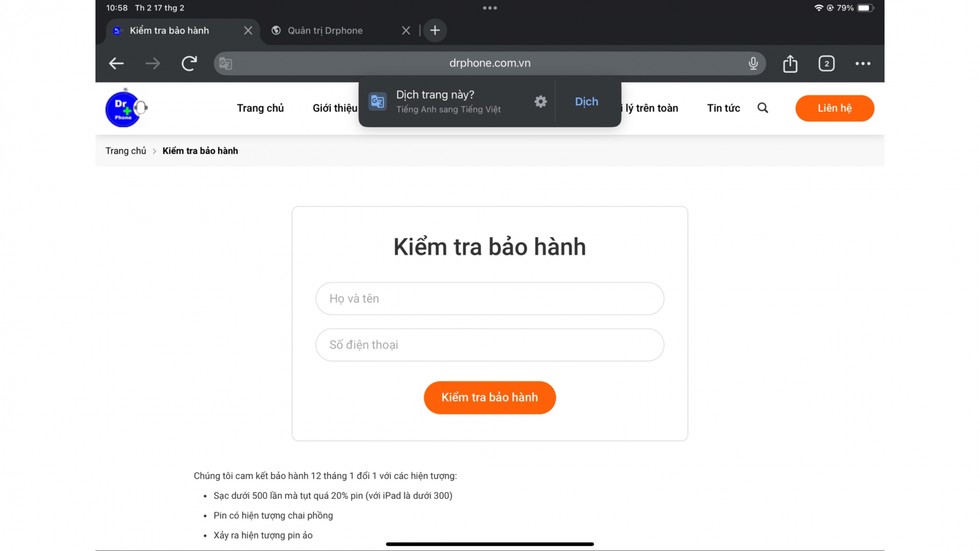Image resolution: width=980 pixels, height=551 pixels.
Task: Open Trang chủ menu item
Action: (x=260, y=108)
